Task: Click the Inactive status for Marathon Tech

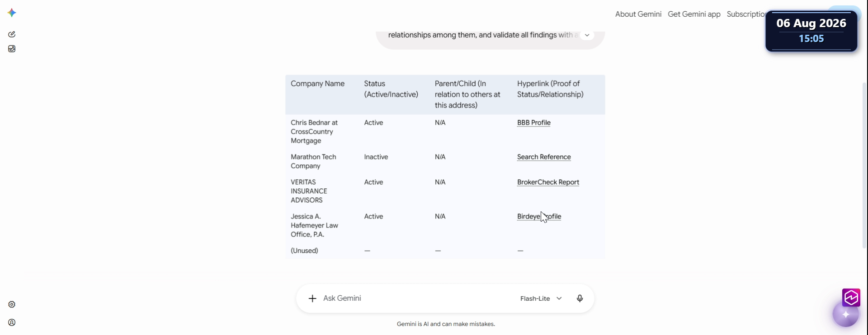Action: (376, 157)
